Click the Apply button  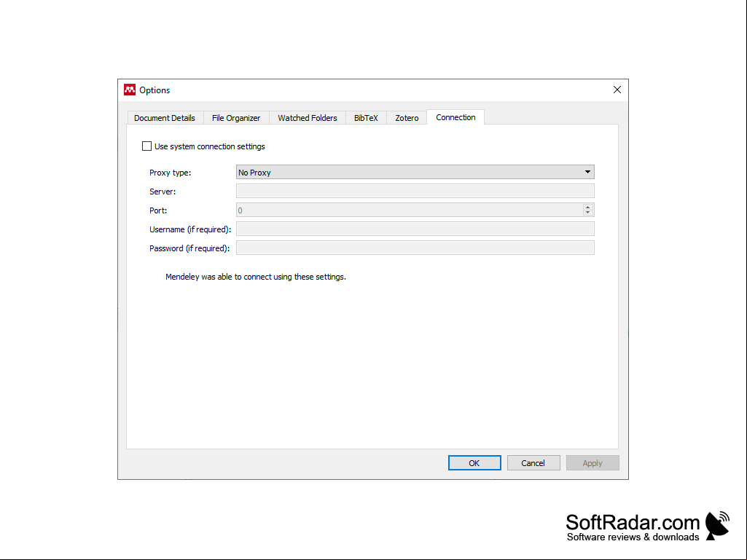pyautogui.click(x=592, y=463)
